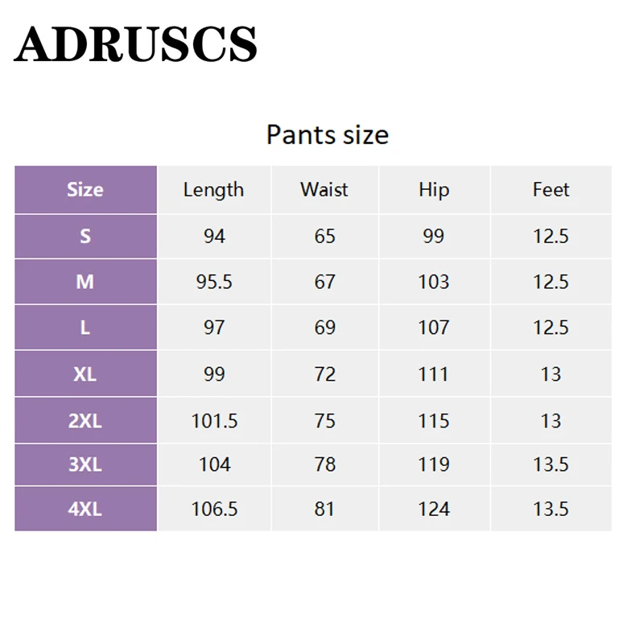
Task: Select the Size column header
Action: pos(85,190)
